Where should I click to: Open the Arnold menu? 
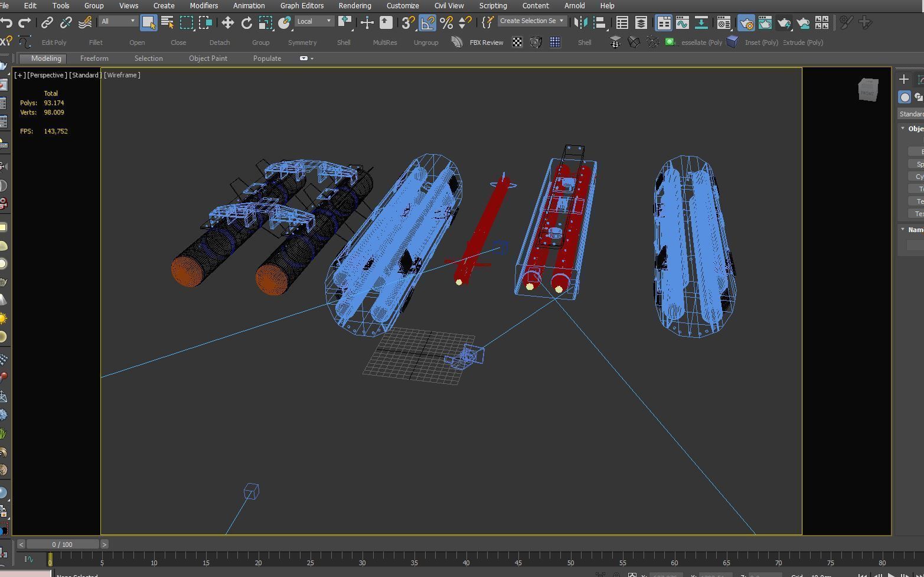[x=574, y=5]
